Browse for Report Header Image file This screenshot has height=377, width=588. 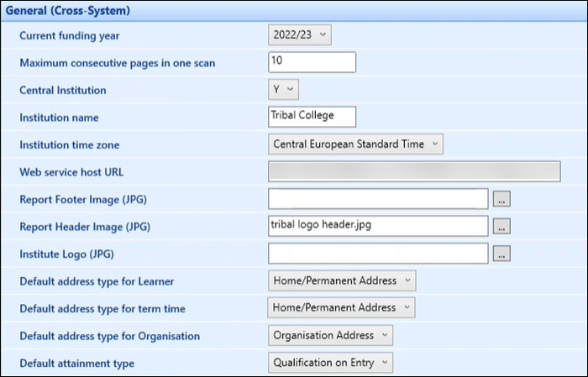click(x=501, y=226)
